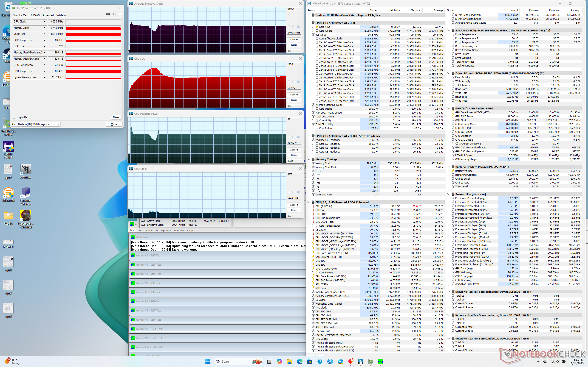Screen dimensions: 588x367
Task: Select the dark blue swatch in Average Effective Clock
Action: [298, 27]
